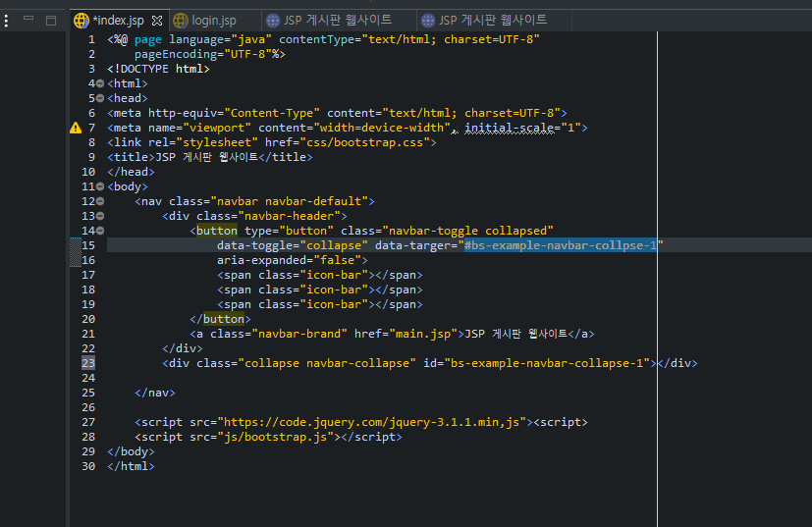This screenshot has width=812, height=527.
Task: Click the css/bootstrap.css href value
Action: [x=364, y=142]
